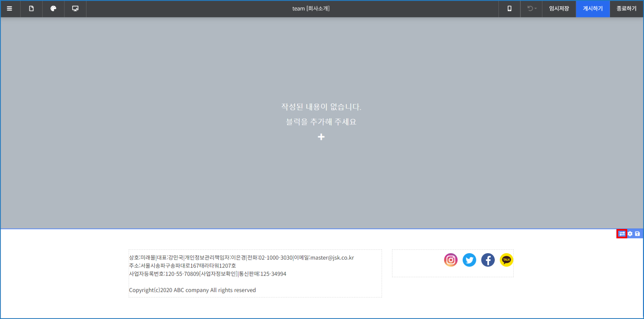Click the 사업자정보확인 link in the footer
Screen dimensions: 644x319
[x=218, y=274]
